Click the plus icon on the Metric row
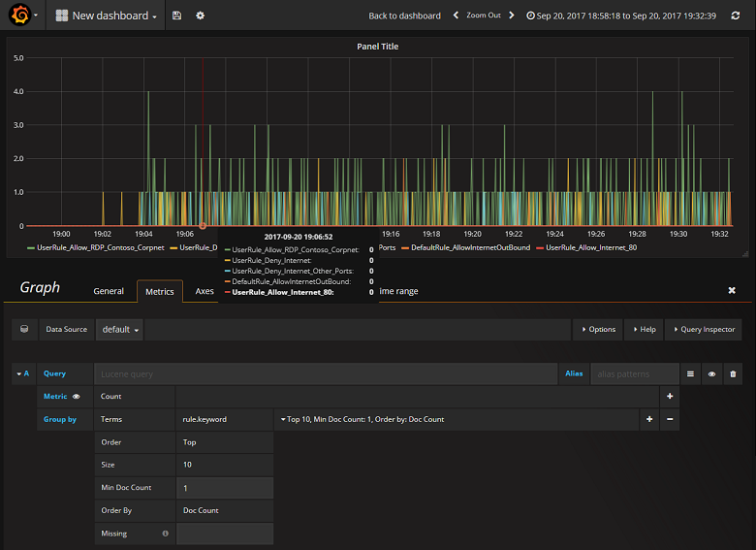 670,397
